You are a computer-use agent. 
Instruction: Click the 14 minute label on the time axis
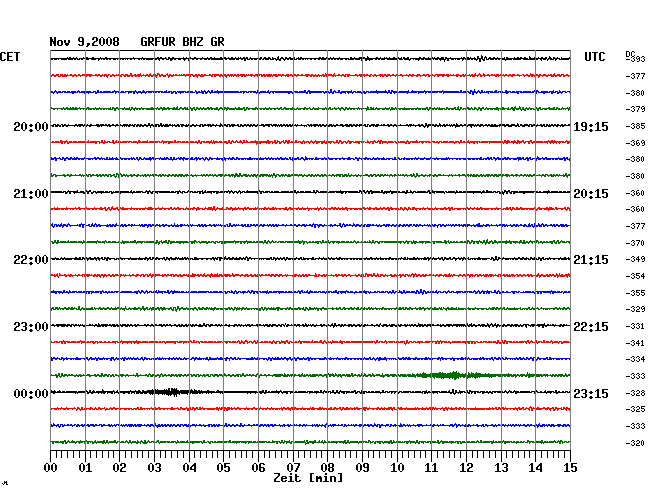tap(536, 467)
